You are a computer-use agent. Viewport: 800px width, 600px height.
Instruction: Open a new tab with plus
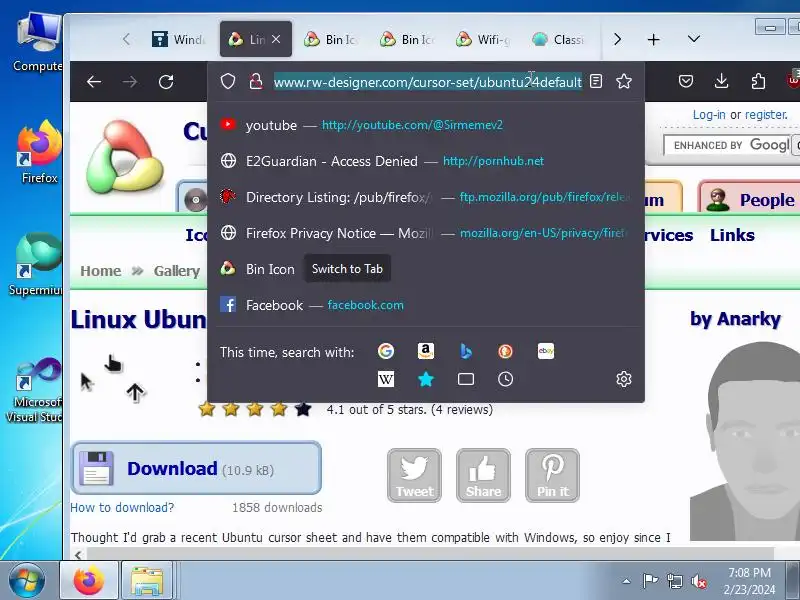654,39
